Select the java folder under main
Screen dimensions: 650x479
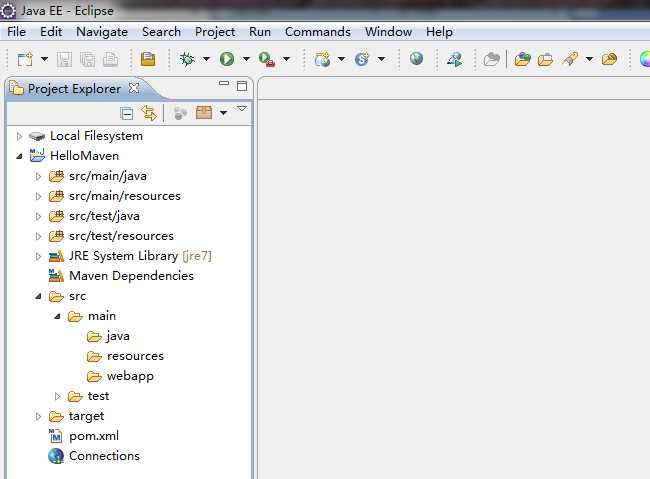[x=118, y=336]
